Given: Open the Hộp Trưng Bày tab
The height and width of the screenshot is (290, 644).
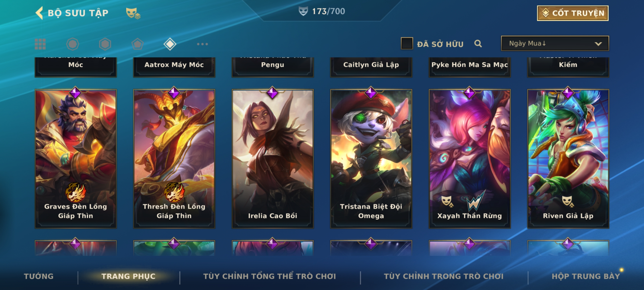Looking at the screenshot, I should (x=586, y=276).
